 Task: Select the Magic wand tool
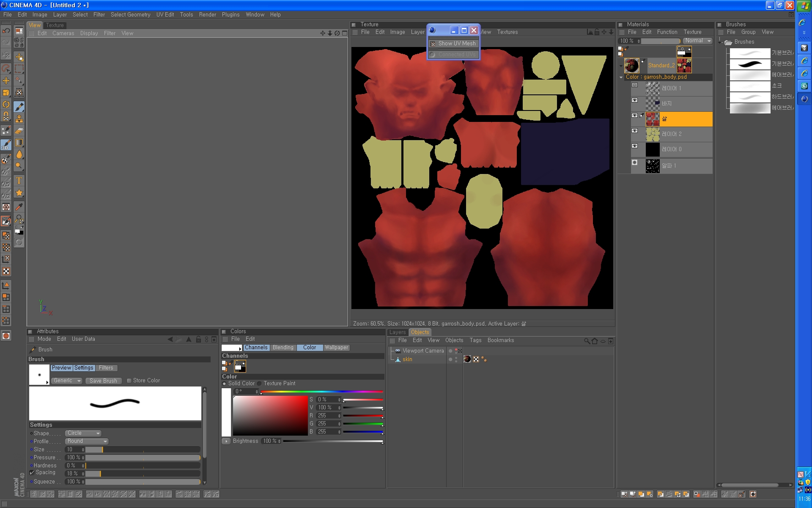click(19, 80)
